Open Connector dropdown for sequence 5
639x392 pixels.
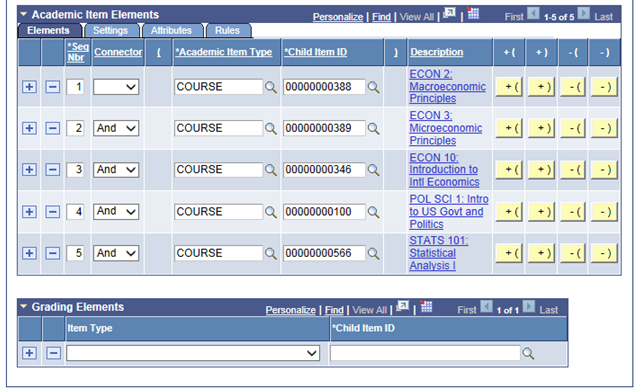click(x=116, y=253)
